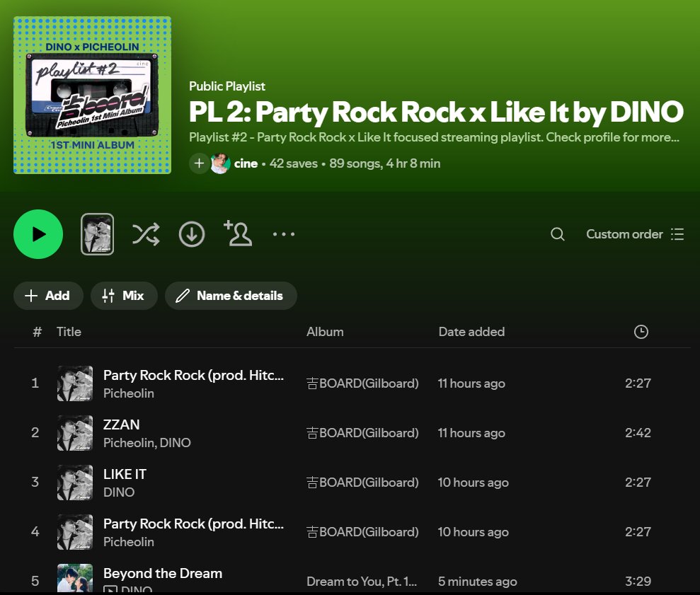Open the Dream to You, Pt. 1 album link
The image size is (700, 595).
tap(362, 581)
